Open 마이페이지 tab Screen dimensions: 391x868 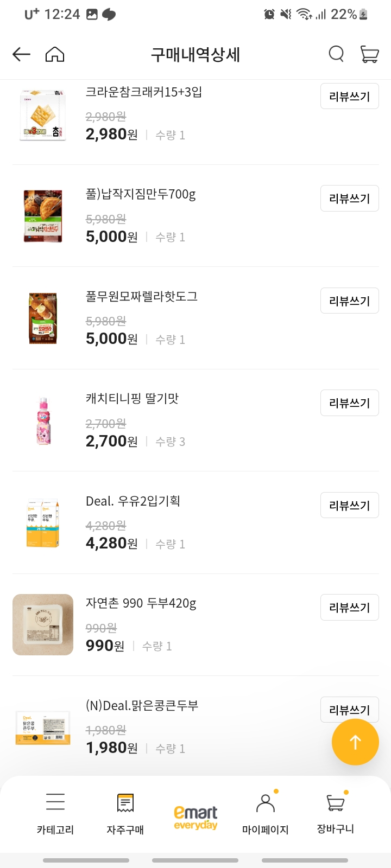(265, 813)
